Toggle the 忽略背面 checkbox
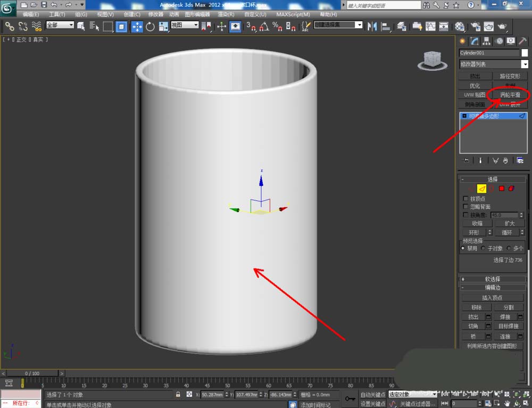The image size is (532, 408). coord(466,207)
